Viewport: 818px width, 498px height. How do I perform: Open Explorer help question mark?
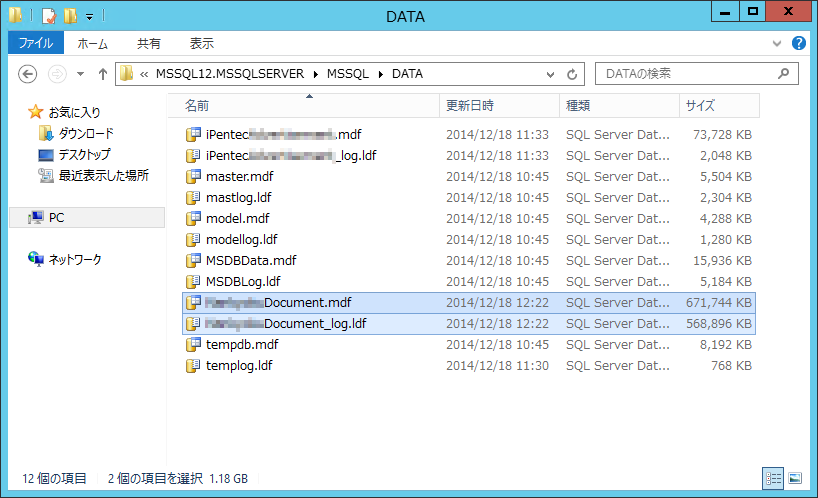coord(798,43)
